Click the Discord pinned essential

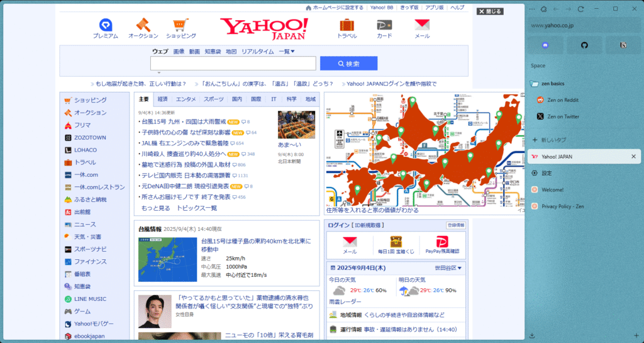[545, 45]
